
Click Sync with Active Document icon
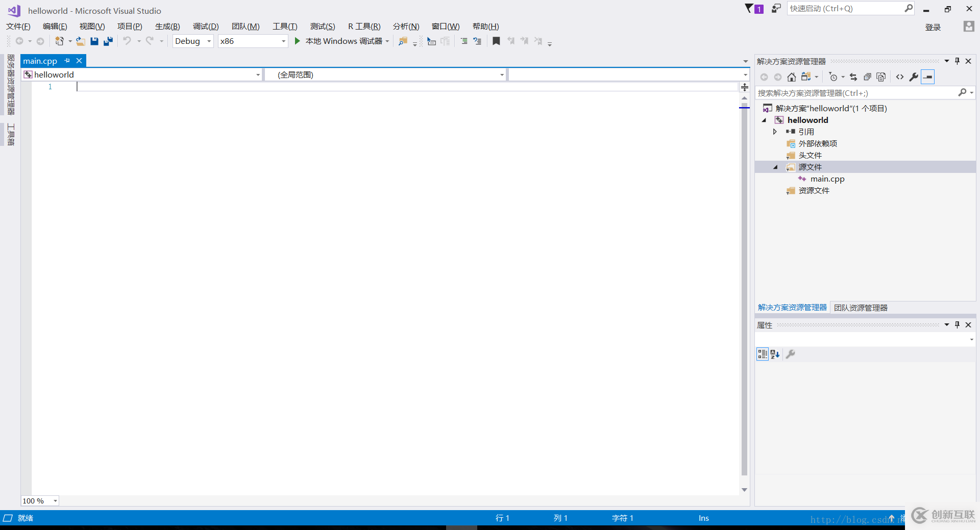pos(853,77)
